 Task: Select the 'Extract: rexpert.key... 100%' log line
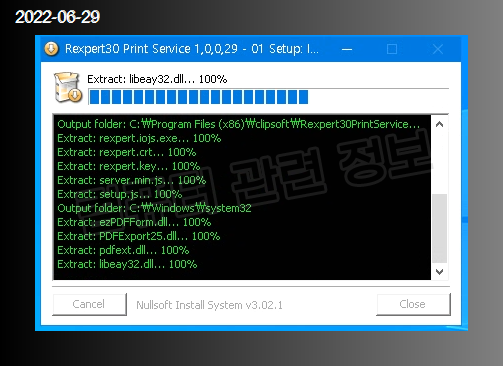coord(129,166)
